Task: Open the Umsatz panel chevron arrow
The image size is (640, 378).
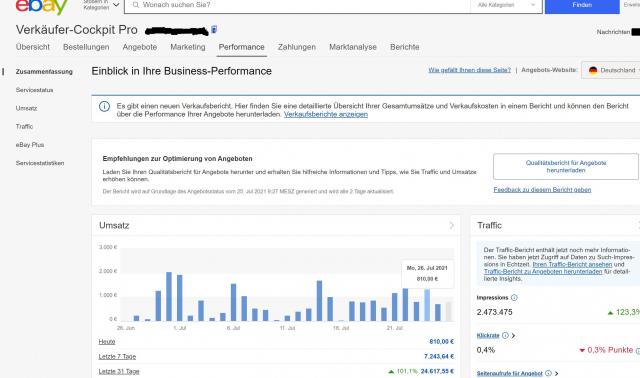Action: tap(451, 225)
